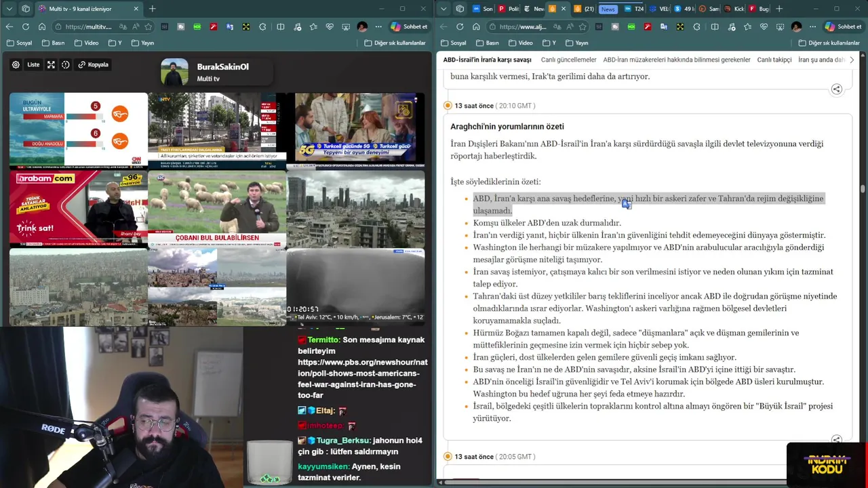Share the post above Araghchi summary

tap(837, 89)
